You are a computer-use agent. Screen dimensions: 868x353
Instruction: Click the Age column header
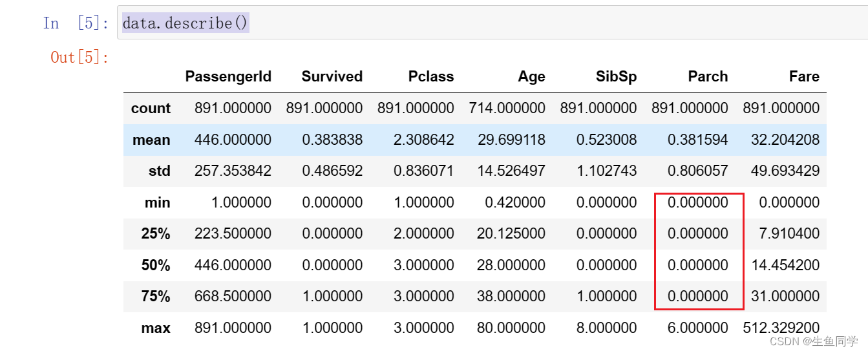(x=531, y=76)
